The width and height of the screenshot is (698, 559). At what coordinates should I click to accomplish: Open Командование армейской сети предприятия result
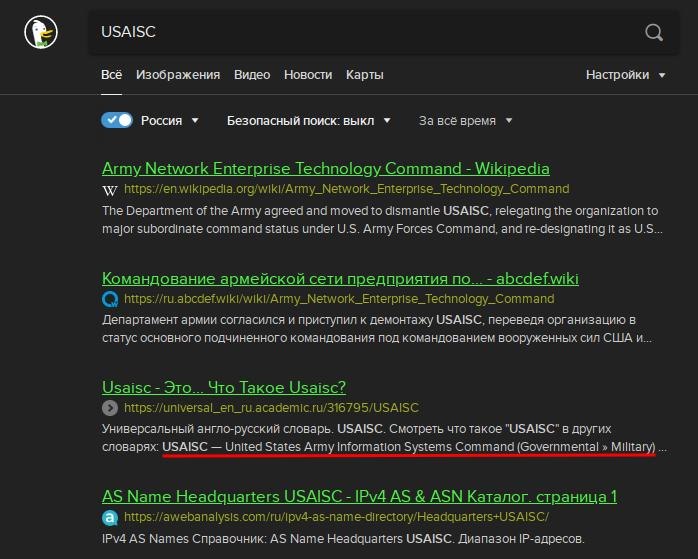[x=341, y=279]
